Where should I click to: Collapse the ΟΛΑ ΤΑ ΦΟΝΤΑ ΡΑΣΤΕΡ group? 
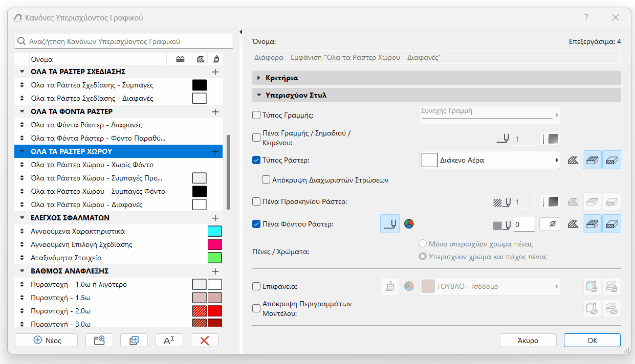22,111
